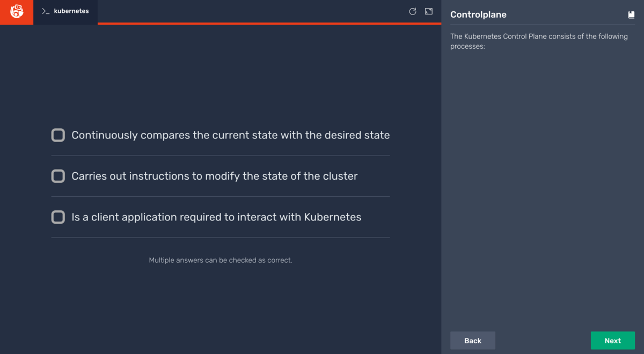Switch to the kubernetes terminal tab
Viewport: 644px width, 354px height.
[65, 11]
